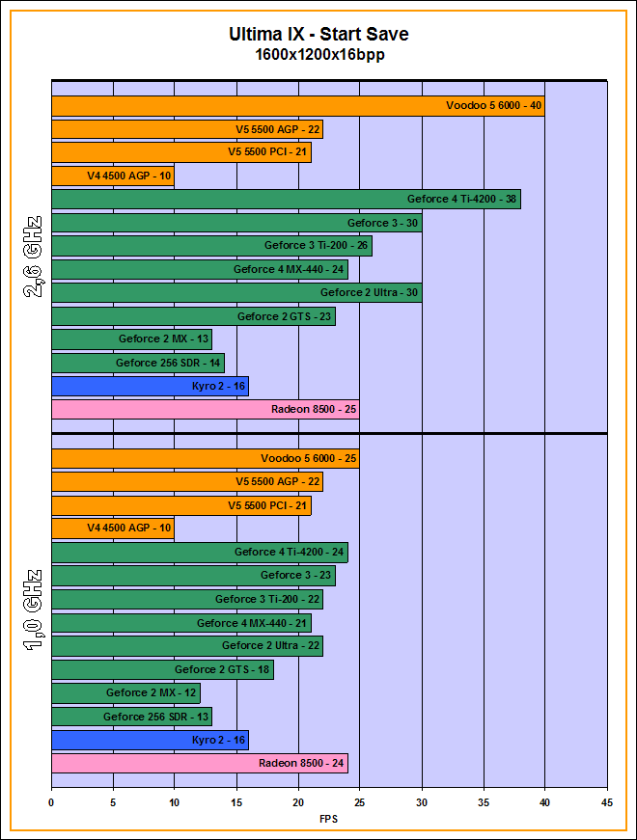Select the Geforce 2 MX - 12 bar

(x=125, y=692)
